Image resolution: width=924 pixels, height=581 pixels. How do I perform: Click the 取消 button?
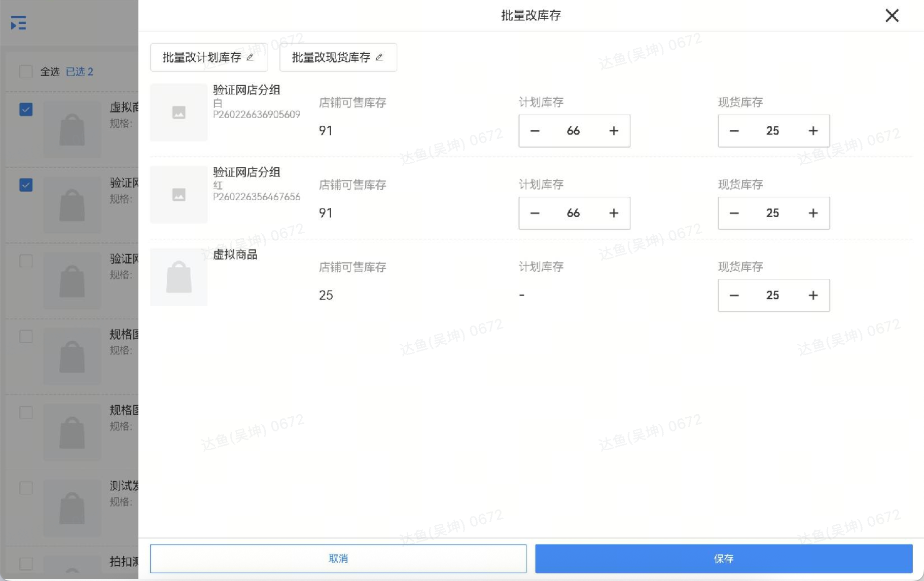[338, 558]
